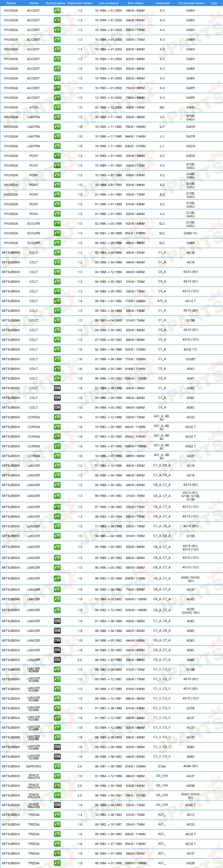
Task: Click petrol icon in LANTRA 78kW / 106KM row
Action: (x=57, y=127)
